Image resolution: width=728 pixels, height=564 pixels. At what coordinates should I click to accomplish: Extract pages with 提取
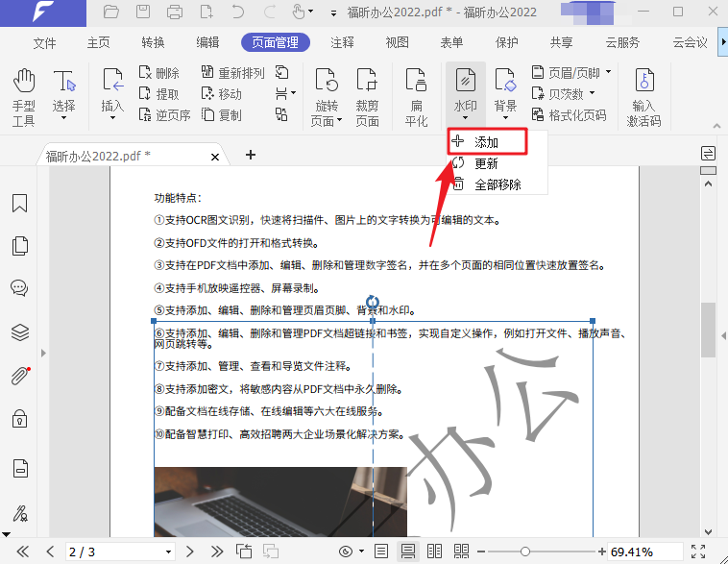(x=159, y=94)
